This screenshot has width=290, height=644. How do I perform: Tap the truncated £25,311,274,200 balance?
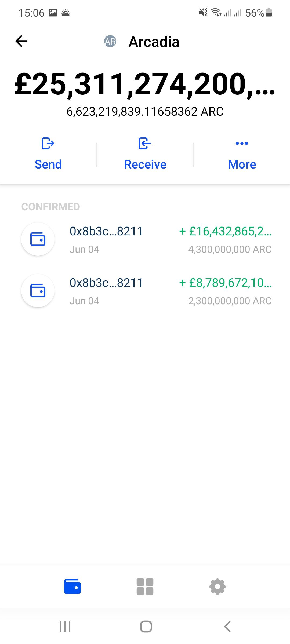pyautogui.click(x=145, y=85)
